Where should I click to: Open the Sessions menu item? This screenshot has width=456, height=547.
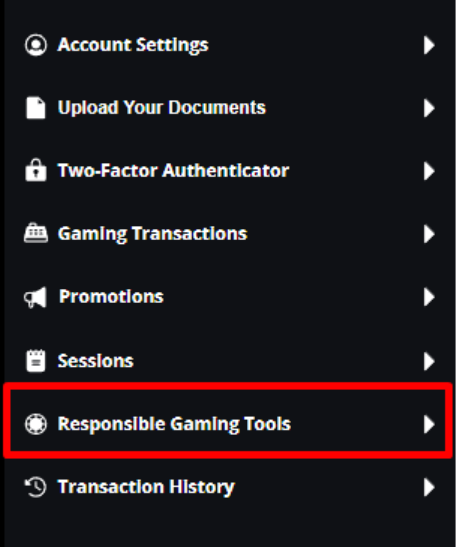point(229,361)
